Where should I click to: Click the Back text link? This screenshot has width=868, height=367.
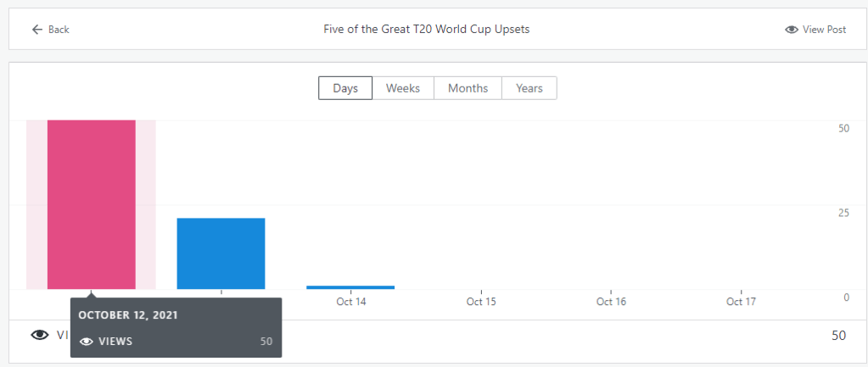[x=59, y=30]
